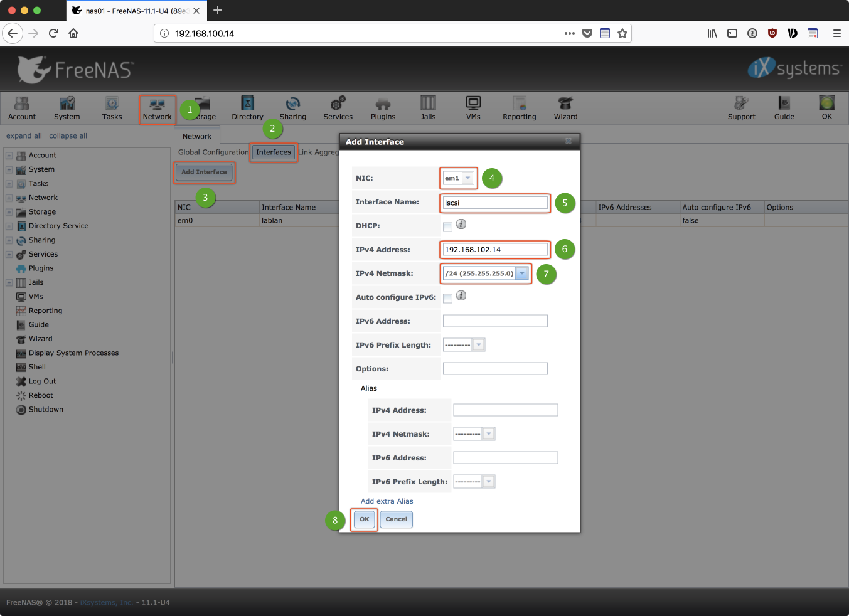The width and height of the screenshot is (849, 616).
Task: Click the Add extra Alias link
Action: (x=387, y=501)
